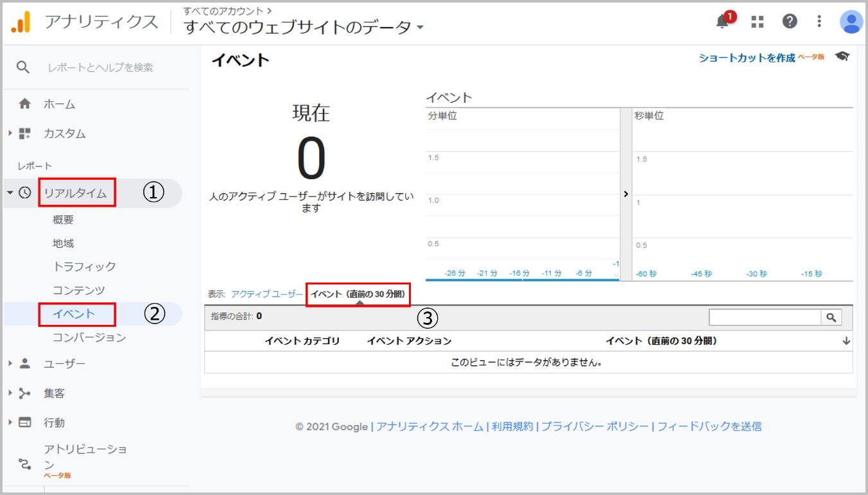Click the table search magnifier button
The height and width of the screenshot is (495, 868).
pos(831,317)
